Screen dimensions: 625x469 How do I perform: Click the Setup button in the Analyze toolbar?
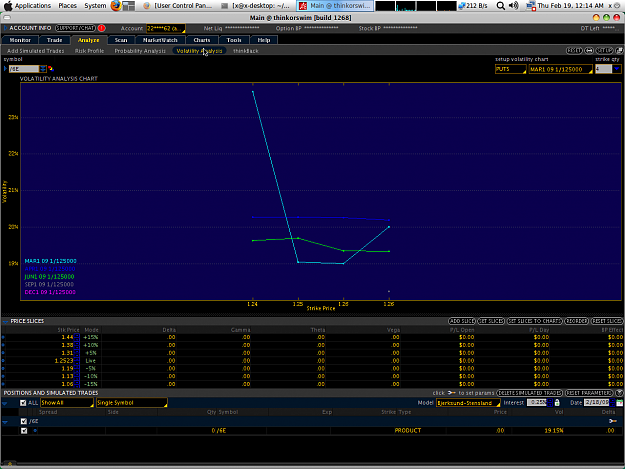click(604, 51)
